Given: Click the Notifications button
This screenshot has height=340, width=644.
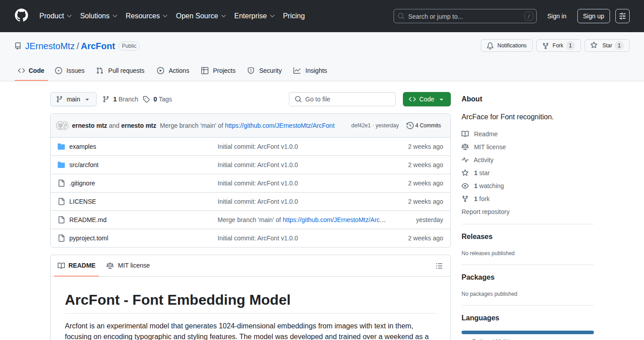Looking at the screenshot, I should click(x=507, y=46).
